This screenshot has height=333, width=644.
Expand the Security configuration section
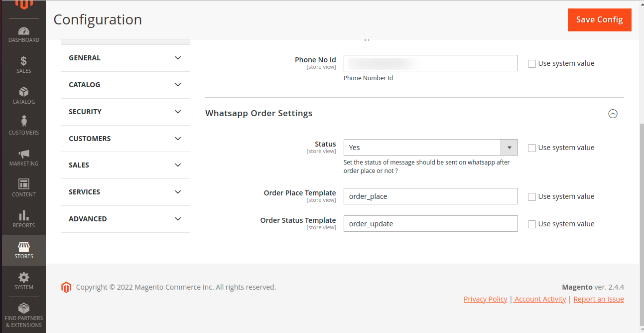tap(126, 112)
